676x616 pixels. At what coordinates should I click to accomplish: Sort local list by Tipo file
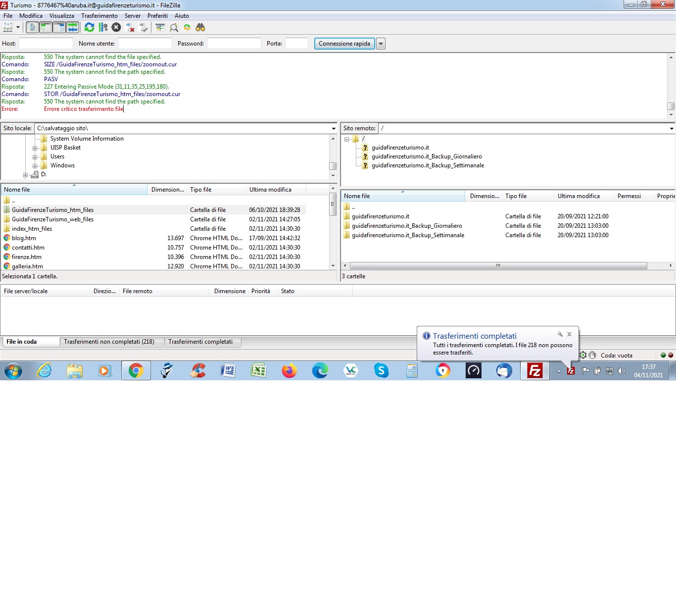[x=216, y=190]
